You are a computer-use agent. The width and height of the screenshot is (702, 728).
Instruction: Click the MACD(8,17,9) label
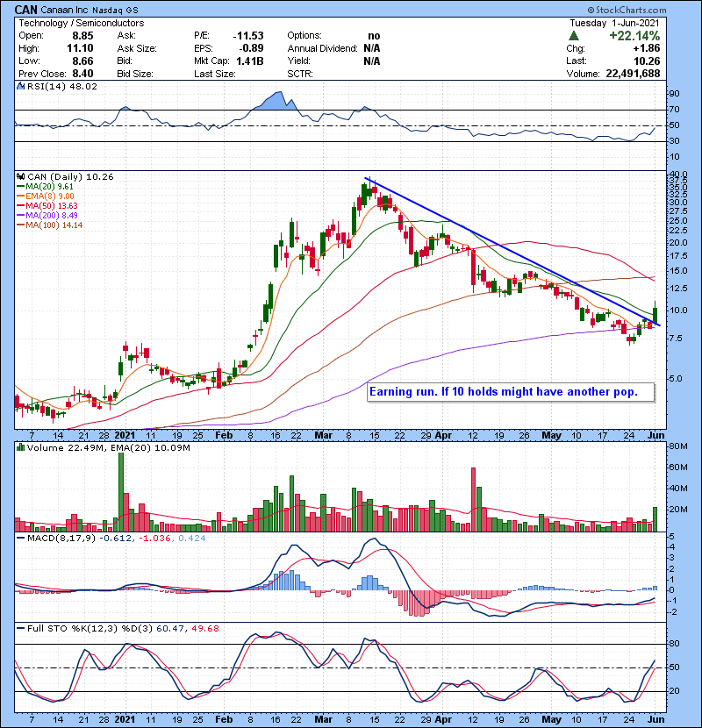pos(61,539)
